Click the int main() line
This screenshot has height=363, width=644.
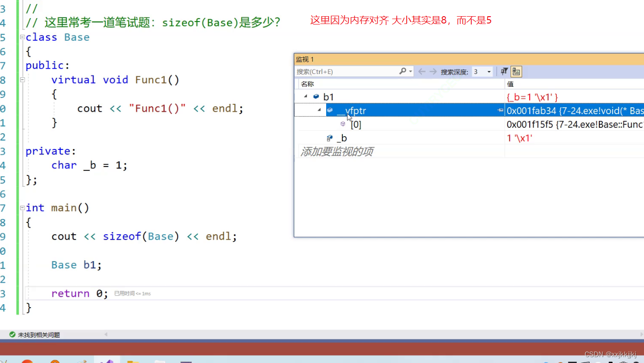coord(57,208)
